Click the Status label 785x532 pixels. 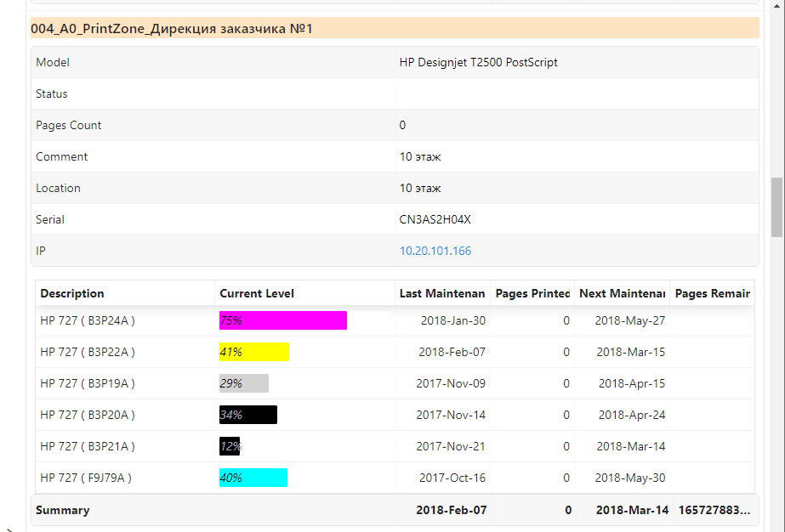[x=52, y=93]
